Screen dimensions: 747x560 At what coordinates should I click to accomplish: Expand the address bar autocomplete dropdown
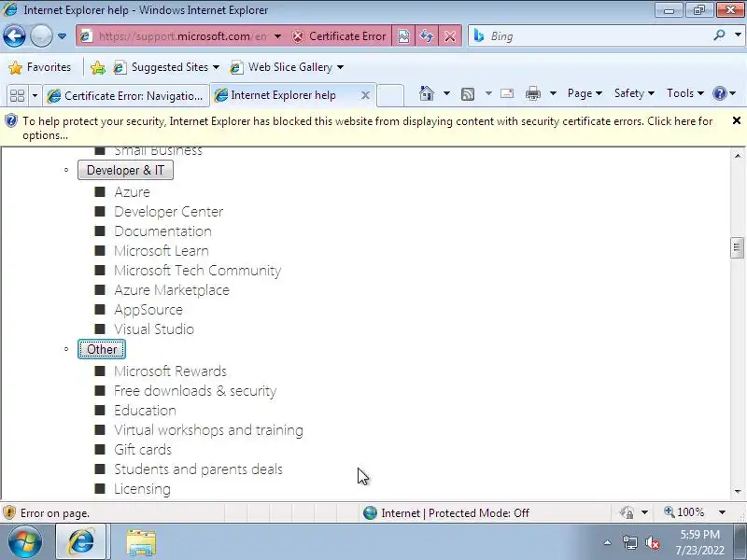tap(277, 36)
